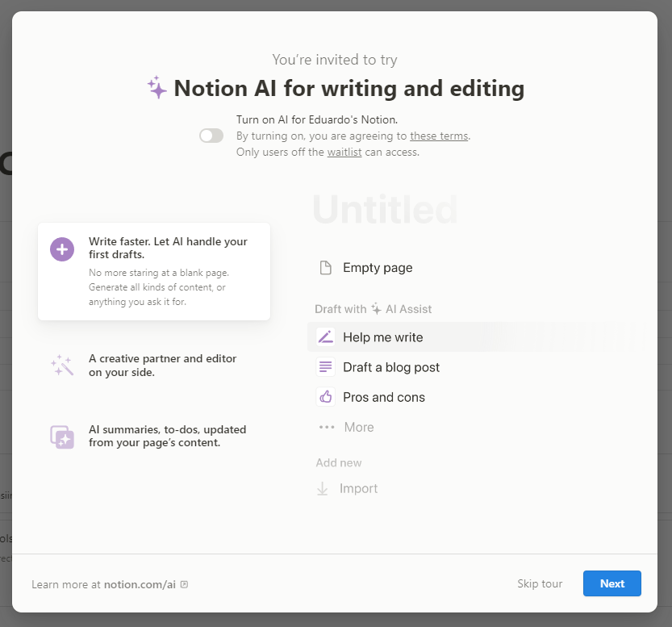Viewport: 672px width, 627px height.
Task: Open the these terms link
Action: tap(438, 136)
